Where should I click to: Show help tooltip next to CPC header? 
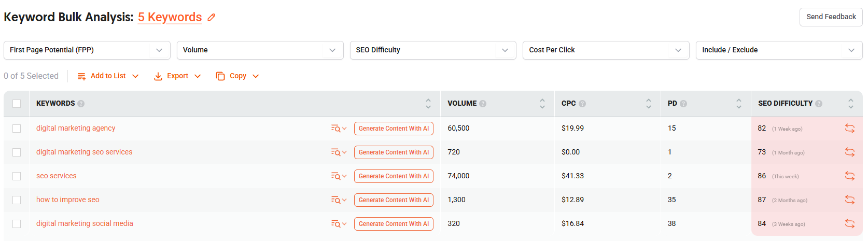582,104
